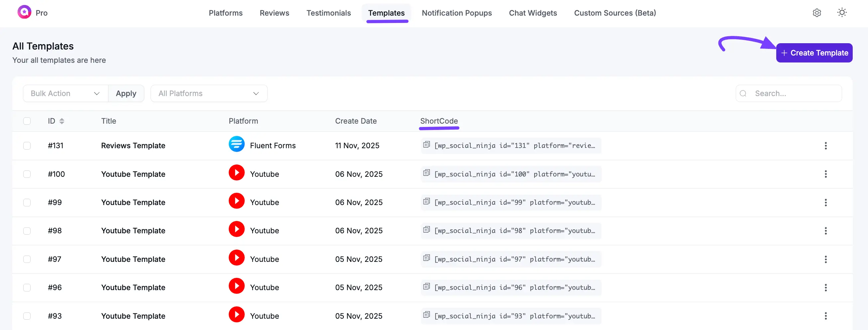Screen dimensions: 868x330
Task: Open the settings gear icon
Action: 817,13
